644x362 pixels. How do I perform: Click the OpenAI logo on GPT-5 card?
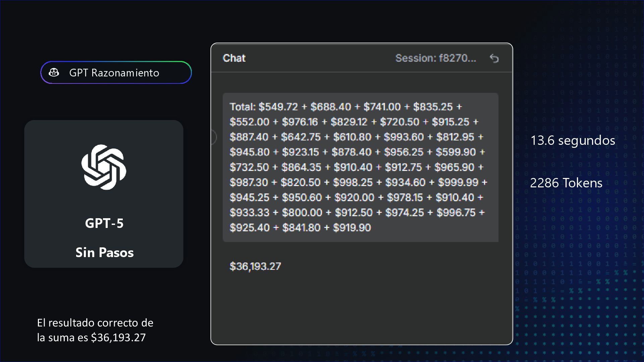(104, 167)
